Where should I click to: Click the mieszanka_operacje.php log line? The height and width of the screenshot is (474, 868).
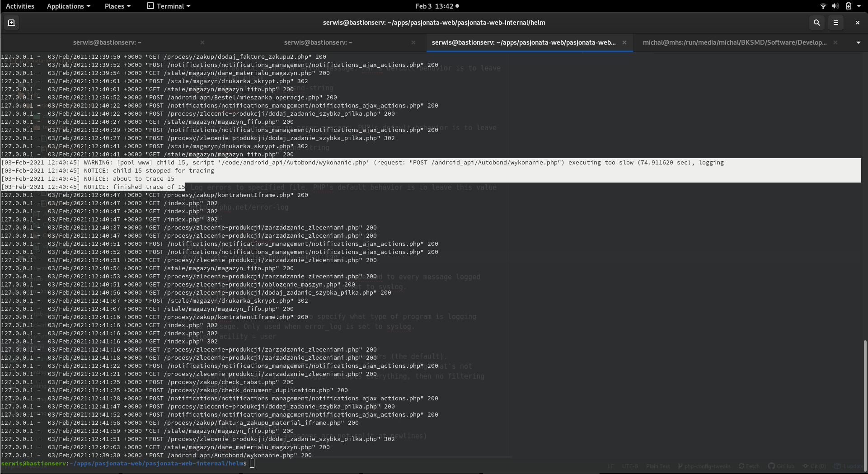pos(169,98)
